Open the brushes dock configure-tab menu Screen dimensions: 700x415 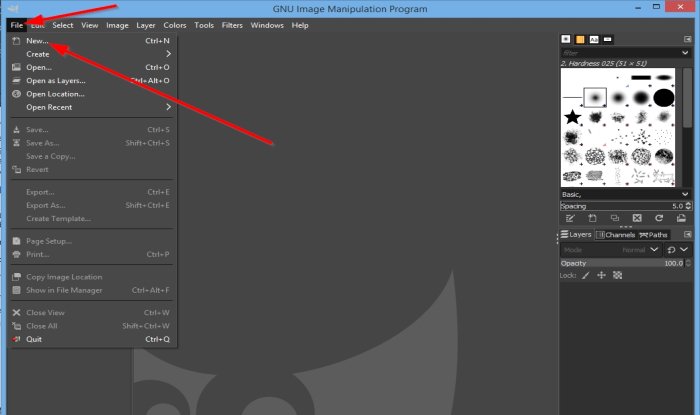(x=688, y=39)
